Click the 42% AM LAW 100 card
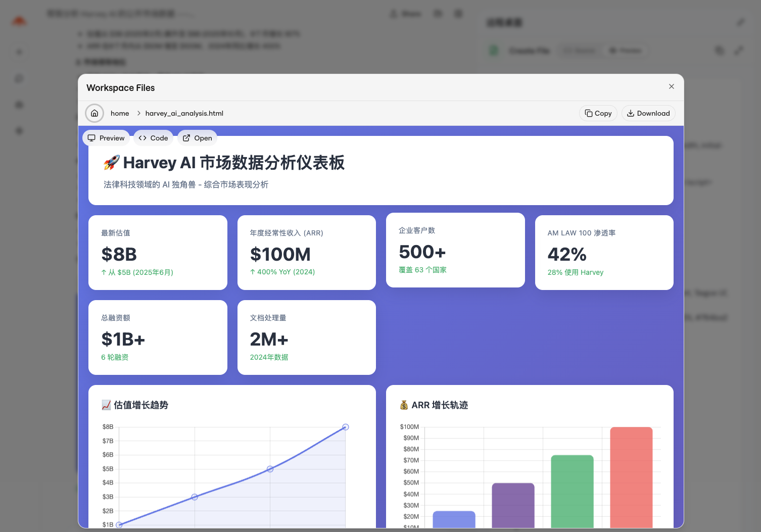This screenshot has width=761, height=532. point(604,253)
